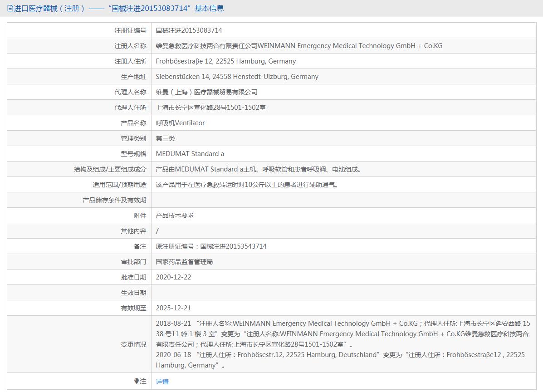
Task: Select agent address 上海市长宁区宣化路28号1501-1502室
Action: click(x=210, y=108)
